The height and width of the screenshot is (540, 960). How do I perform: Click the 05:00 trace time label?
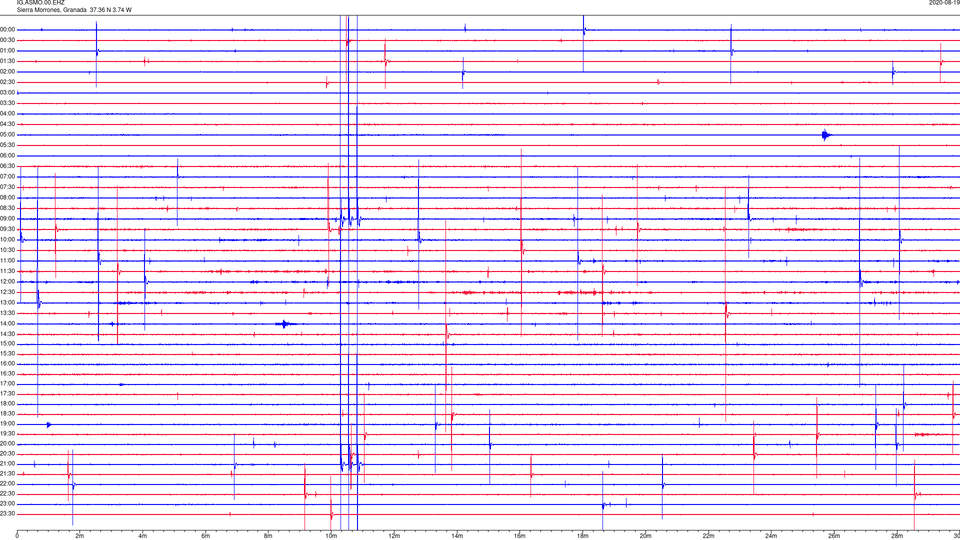coord(8,135)
